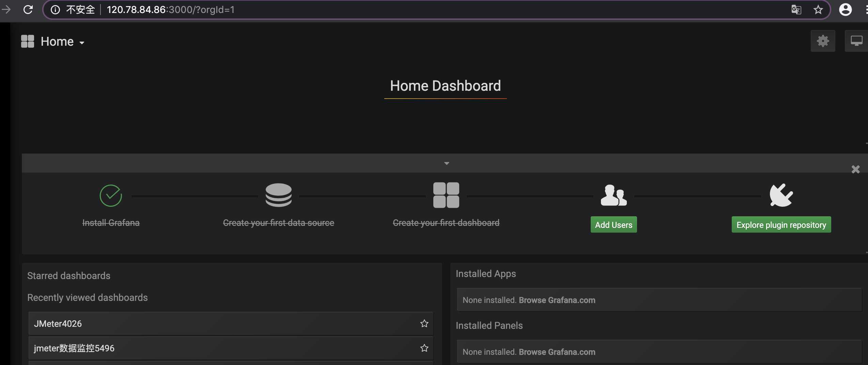Click the plugin plug icon
Screen dimensions: 868x365
(x=781, y=195)
